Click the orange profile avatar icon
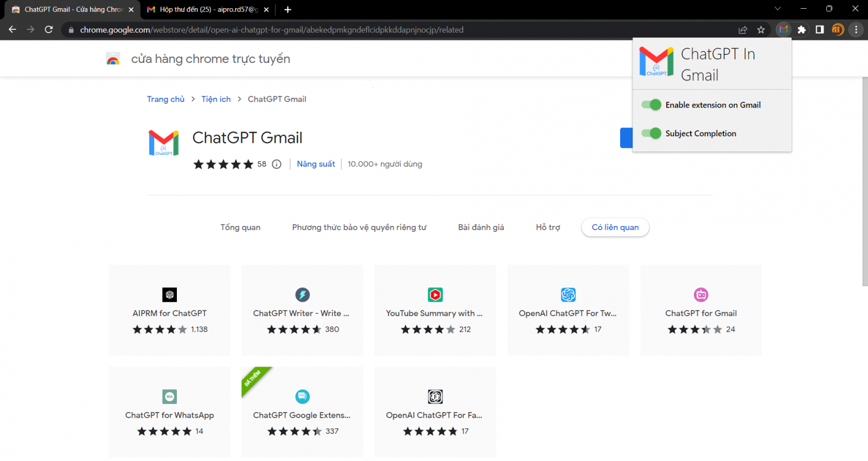Viewport: 868px width, 461px height. click(838, 30)
